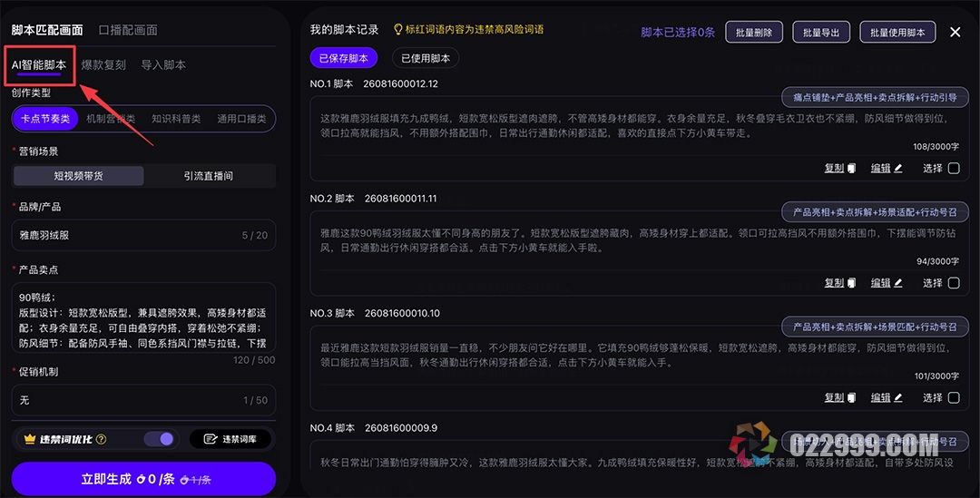Image resolution: width=980 pixels, height=498 pixels.
Task: Click the 批量使用脚本 button
Action: [897, 33]
